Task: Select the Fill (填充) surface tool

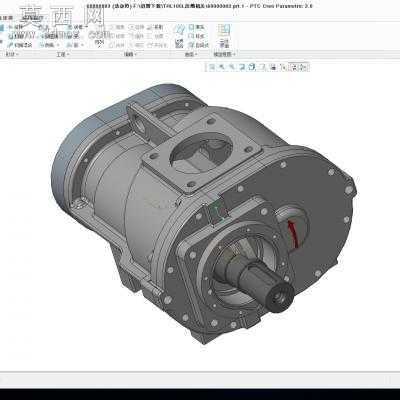Action: click(197, 27)
